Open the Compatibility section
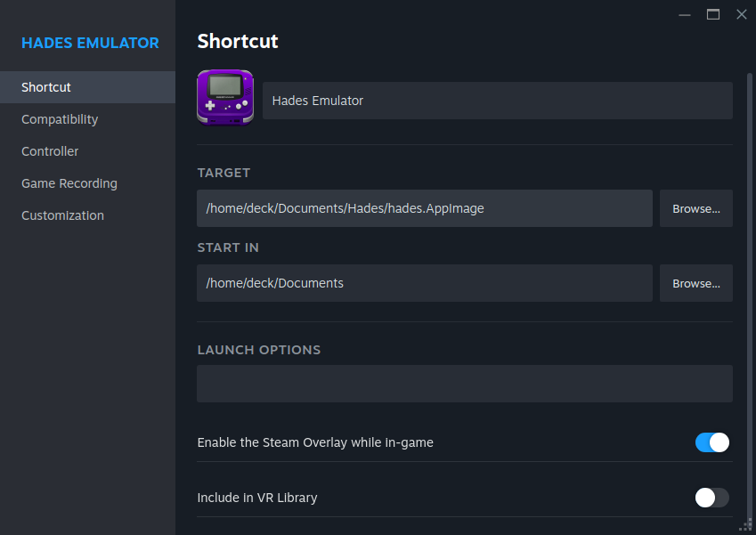Viewport: 756px width, 535px height. (60, 118)
